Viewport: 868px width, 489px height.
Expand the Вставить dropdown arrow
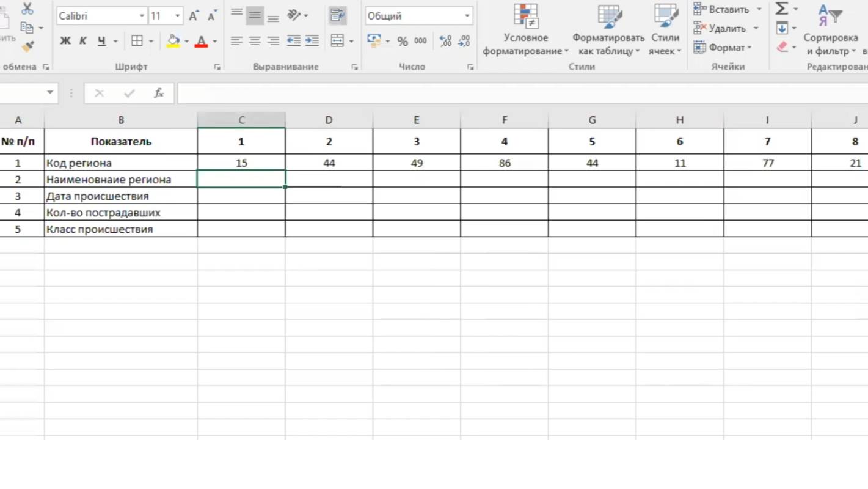(759, 9)
